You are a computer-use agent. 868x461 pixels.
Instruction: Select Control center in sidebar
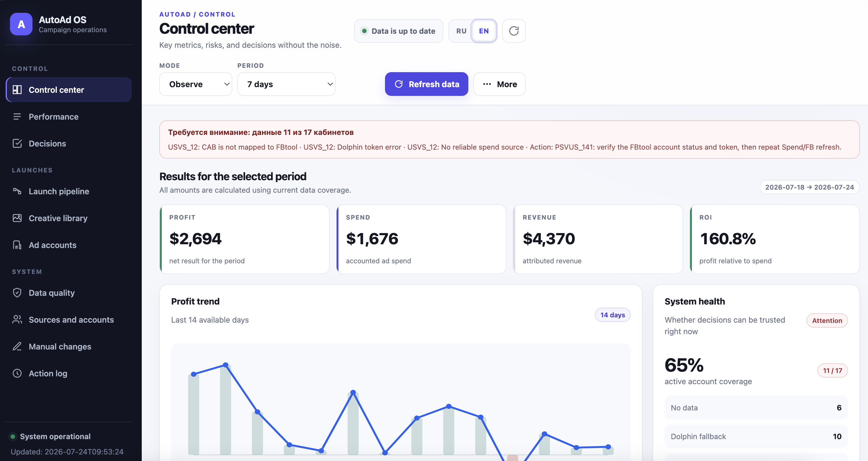tap(69, 90)
